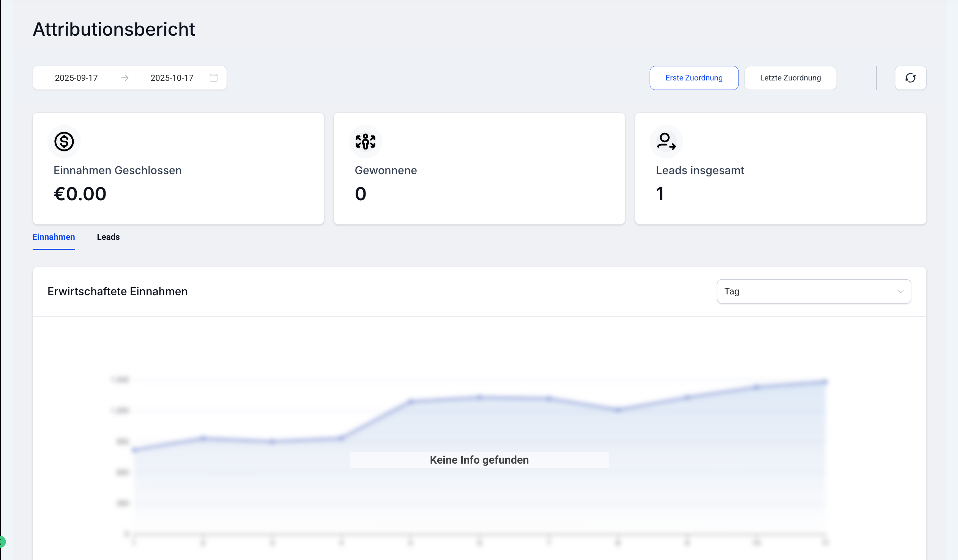Click the arrow between the two dates
The height and width of the screenshot is (560, 958).
125,77
